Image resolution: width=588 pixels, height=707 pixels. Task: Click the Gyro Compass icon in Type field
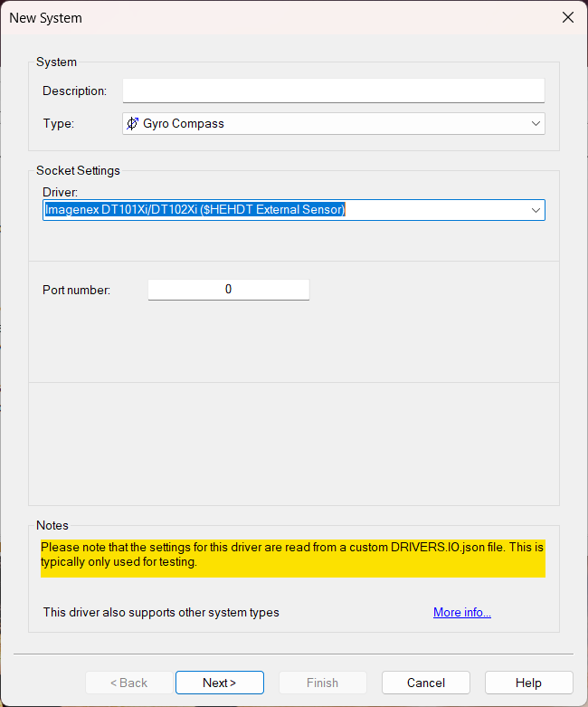133,123
